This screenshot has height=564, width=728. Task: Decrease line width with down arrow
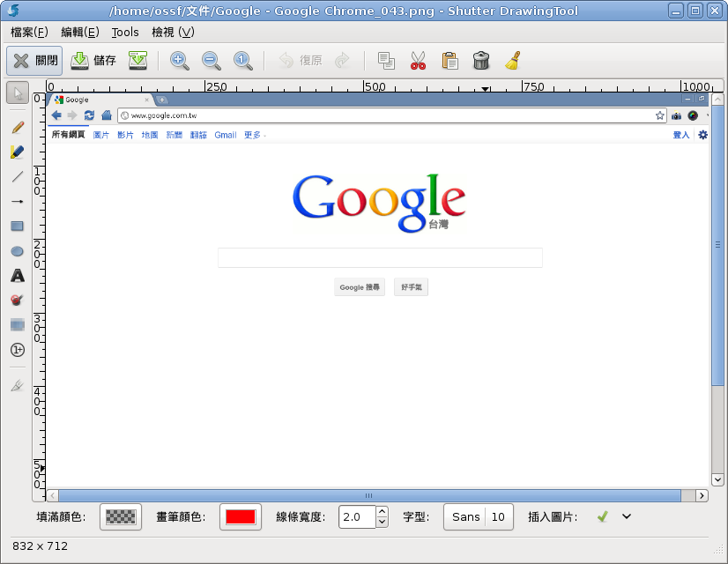coord(382,523)
